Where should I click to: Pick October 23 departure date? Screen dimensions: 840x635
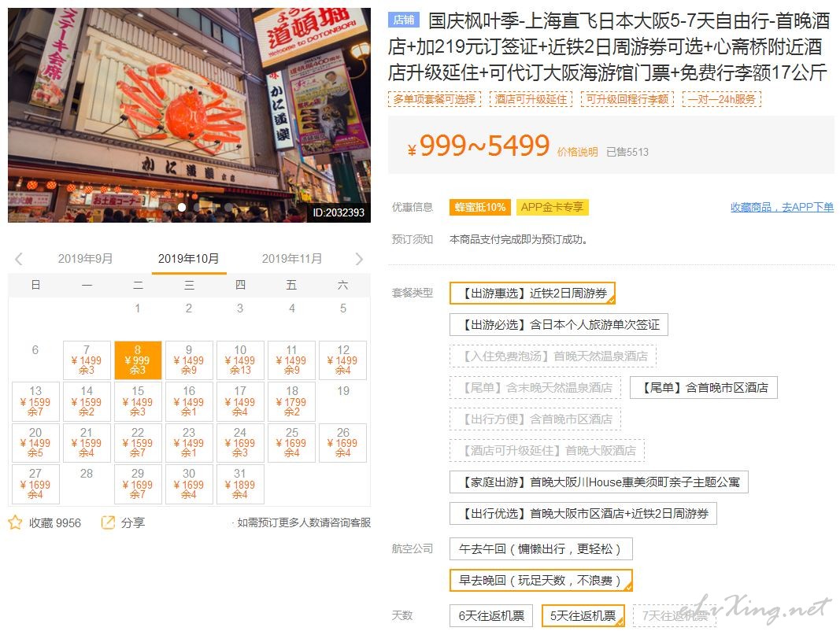[x=189, y=443]
